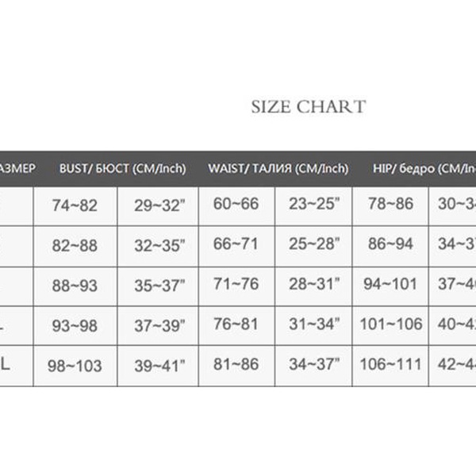The height and width of the screenshot is (476, 476).
Task: Click the 98~103 bust cell
Action: point(75,365)
